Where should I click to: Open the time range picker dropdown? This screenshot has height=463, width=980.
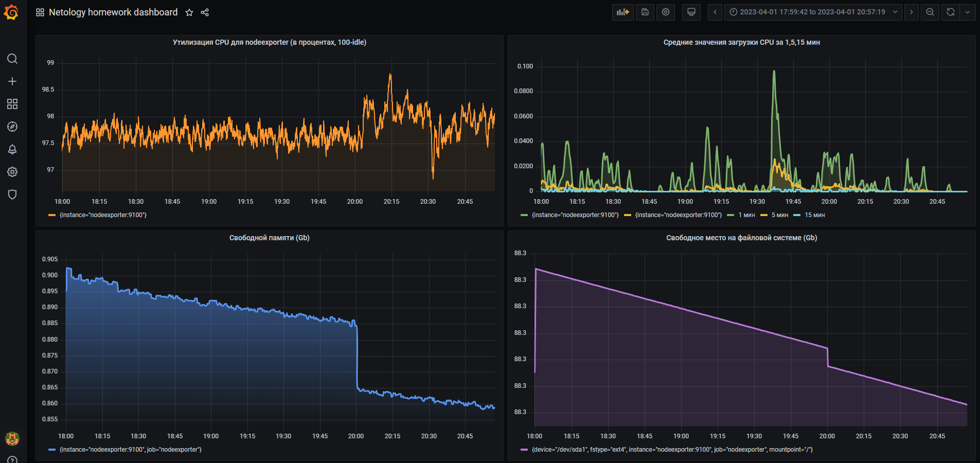(812, 12)
